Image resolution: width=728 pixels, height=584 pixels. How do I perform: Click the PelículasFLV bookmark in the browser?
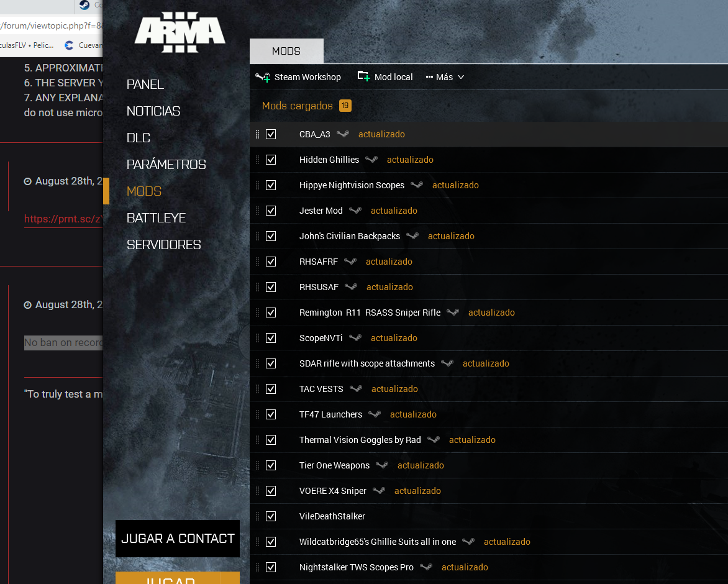[27, 45]
